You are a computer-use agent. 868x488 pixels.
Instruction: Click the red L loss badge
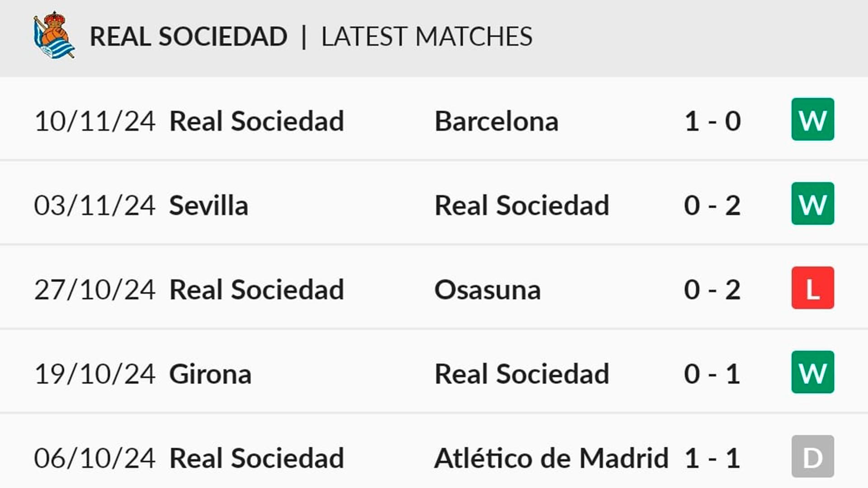click(812, 288)
